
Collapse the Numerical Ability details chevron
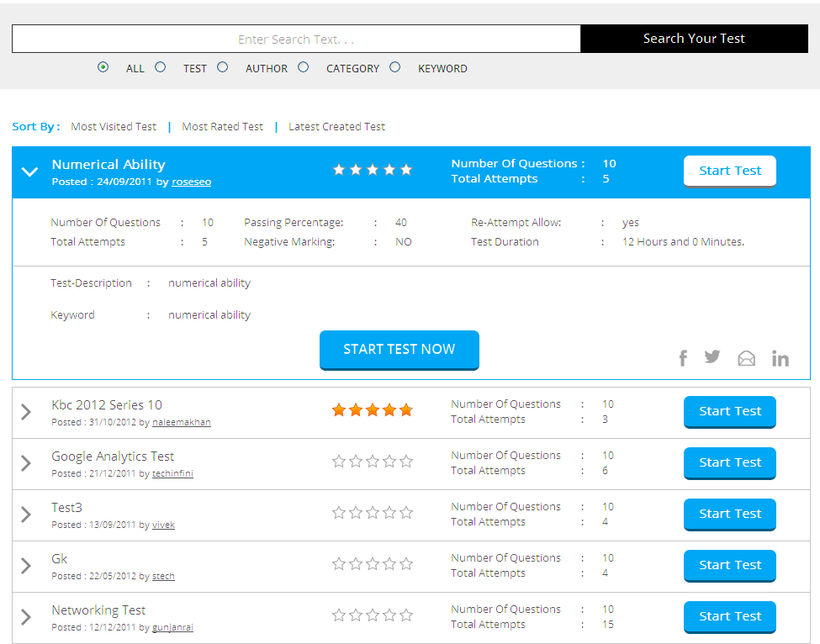[x=29, y=172]
